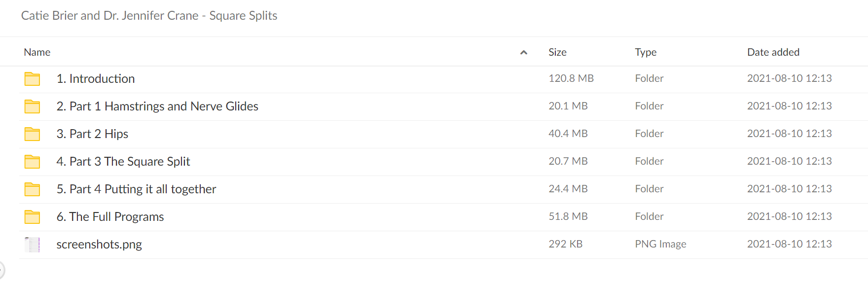Click folder icon for The Square Split

[x=32, y=162]
